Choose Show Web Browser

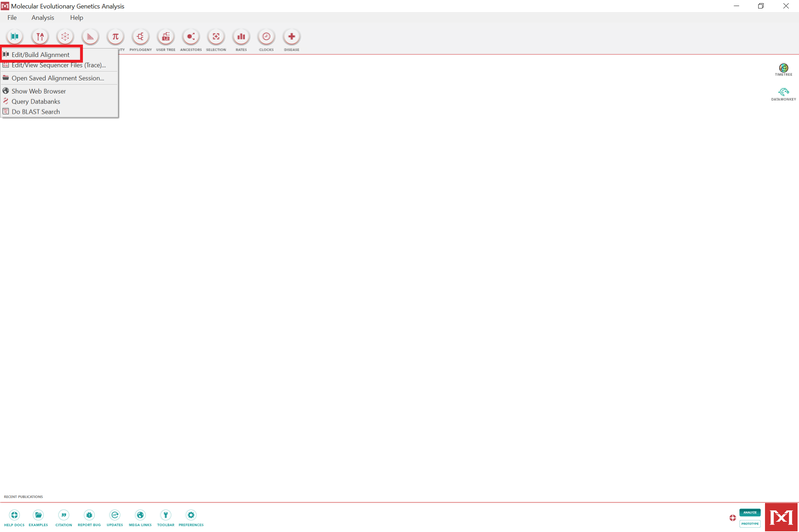pyautogui.click(x=59, y=91)
